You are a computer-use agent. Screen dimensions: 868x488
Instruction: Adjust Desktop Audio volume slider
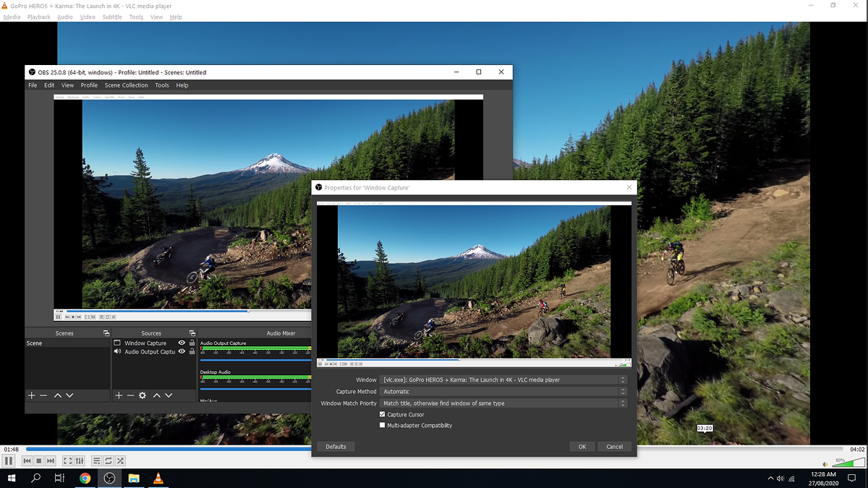click(255, 388)
